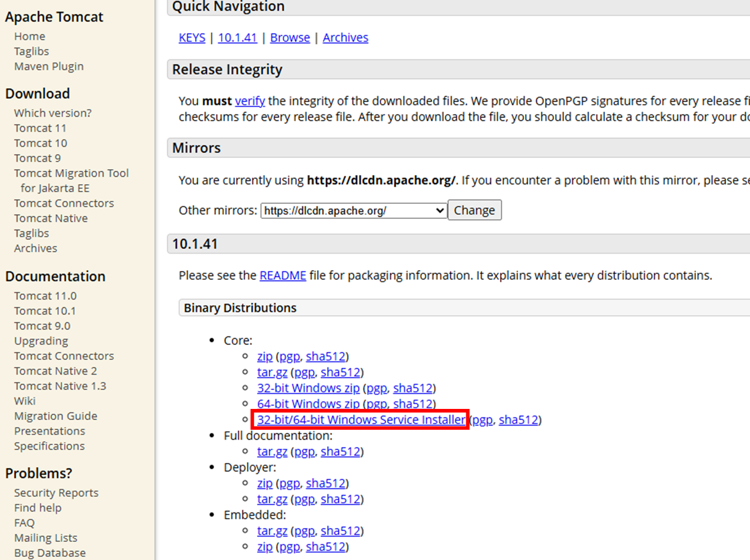Open pgp signature for Core tar.gz
The image size is (750, 560).
[304, 373]
